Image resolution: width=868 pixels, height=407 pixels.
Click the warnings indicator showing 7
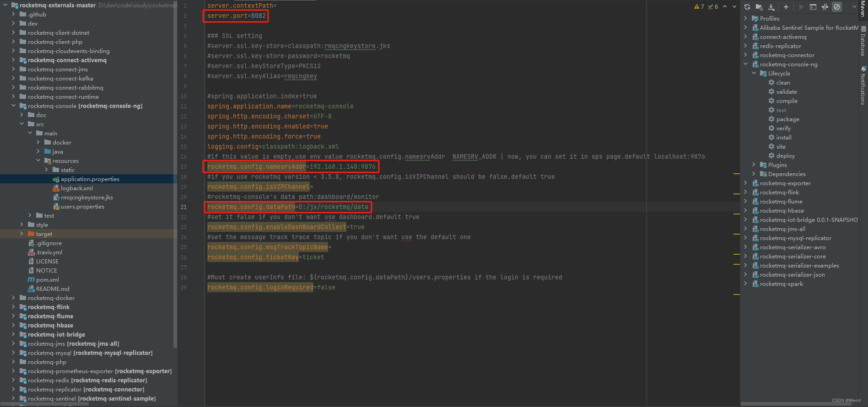point(699,7)
